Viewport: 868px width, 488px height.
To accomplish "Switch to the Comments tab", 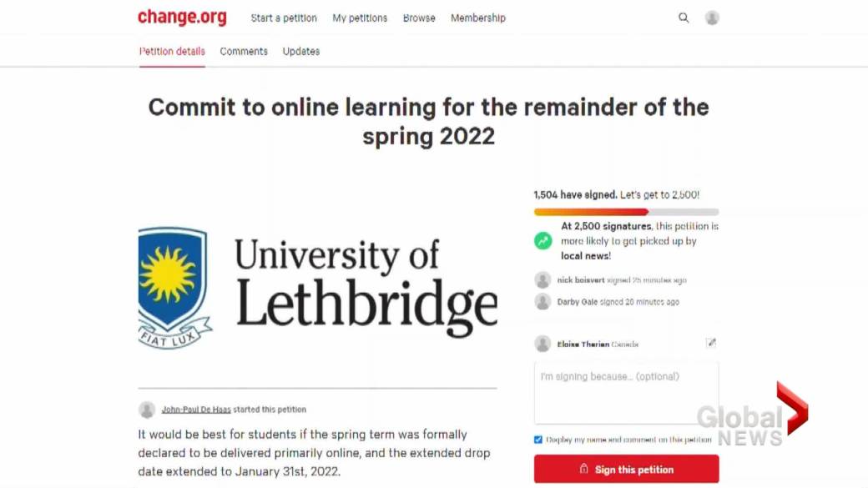I will pos(244,51).
